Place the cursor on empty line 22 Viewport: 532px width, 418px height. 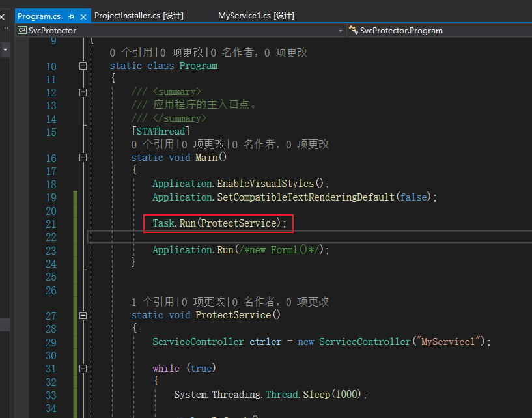(260, 237)
